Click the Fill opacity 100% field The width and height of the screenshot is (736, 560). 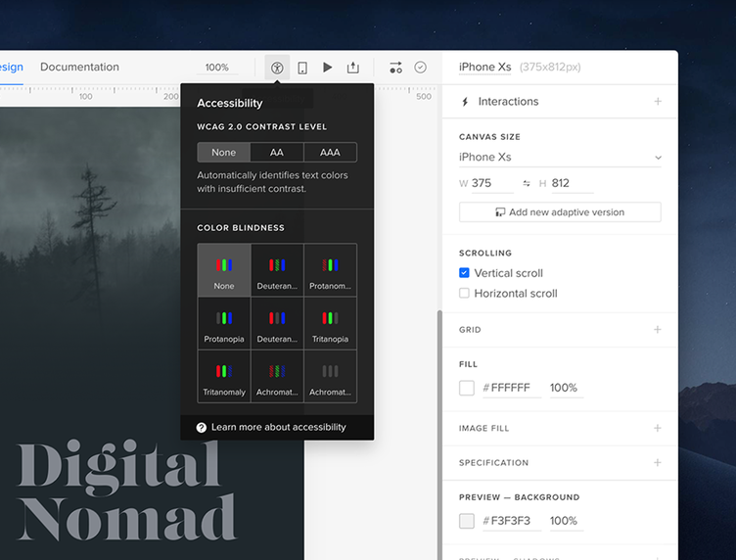[x=566, y=388]
